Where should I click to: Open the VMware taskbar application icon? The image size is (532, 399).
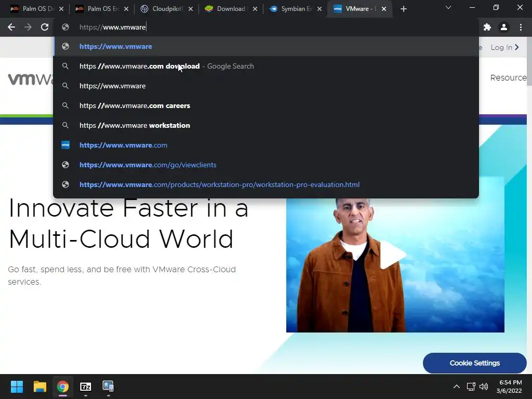pos(108,387)
